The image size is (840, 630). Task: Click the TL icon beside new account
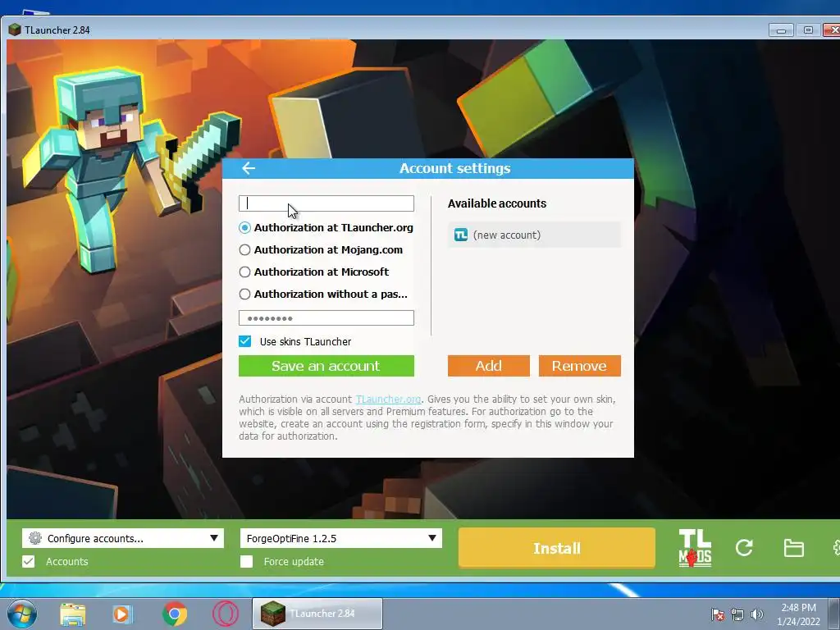(461, 235)
